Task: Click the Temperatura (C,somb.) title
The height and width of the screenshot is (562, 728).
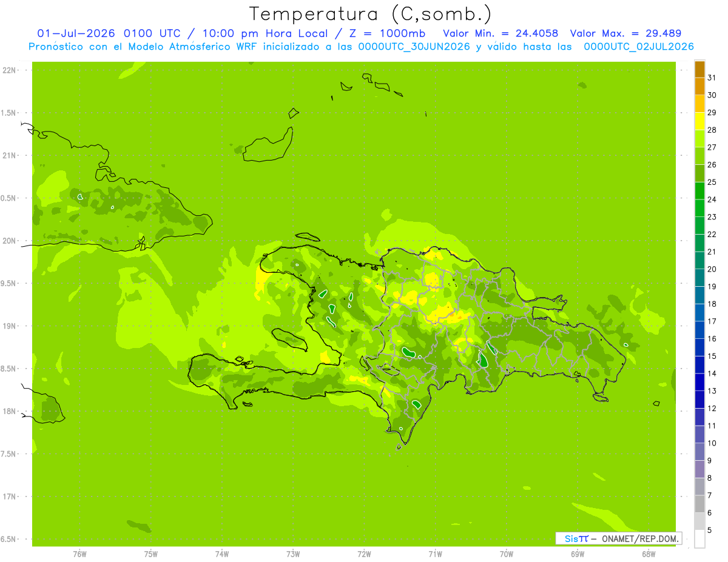Action: point(371,14)
